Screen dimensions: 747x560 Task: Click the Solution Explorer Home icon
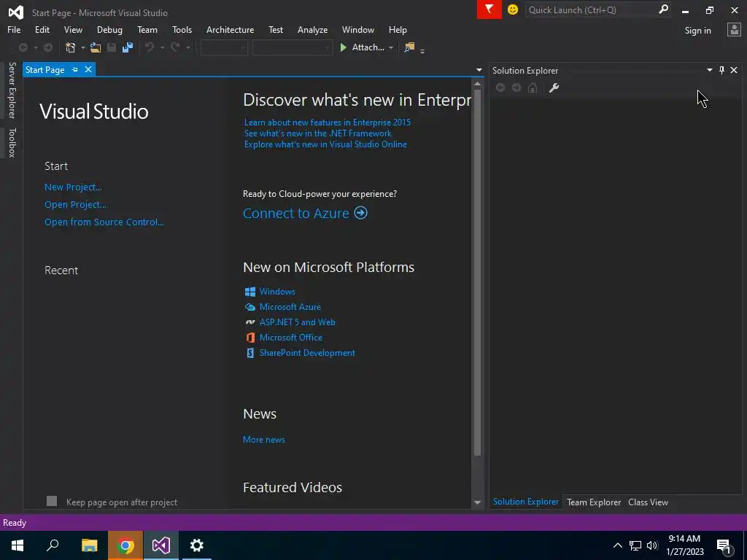pyautogui.click(x=533, y=87)
